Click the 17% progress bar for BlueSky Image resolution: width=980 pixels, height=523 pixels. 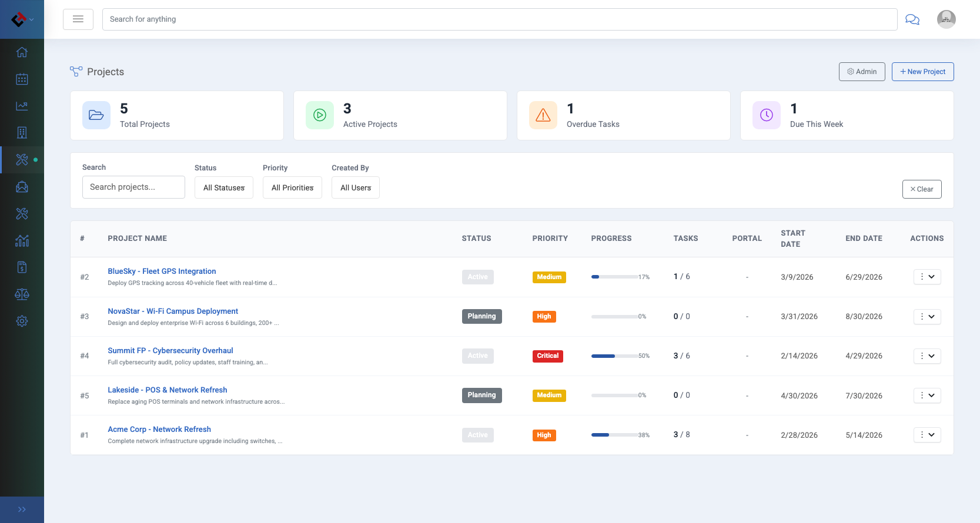pyautogui.click(x=615, y=277)
